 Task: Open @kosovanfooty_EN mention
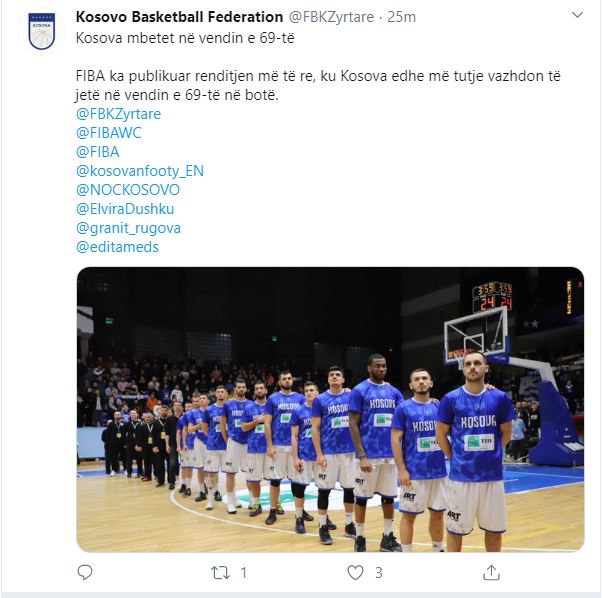[x=140, y=171]
